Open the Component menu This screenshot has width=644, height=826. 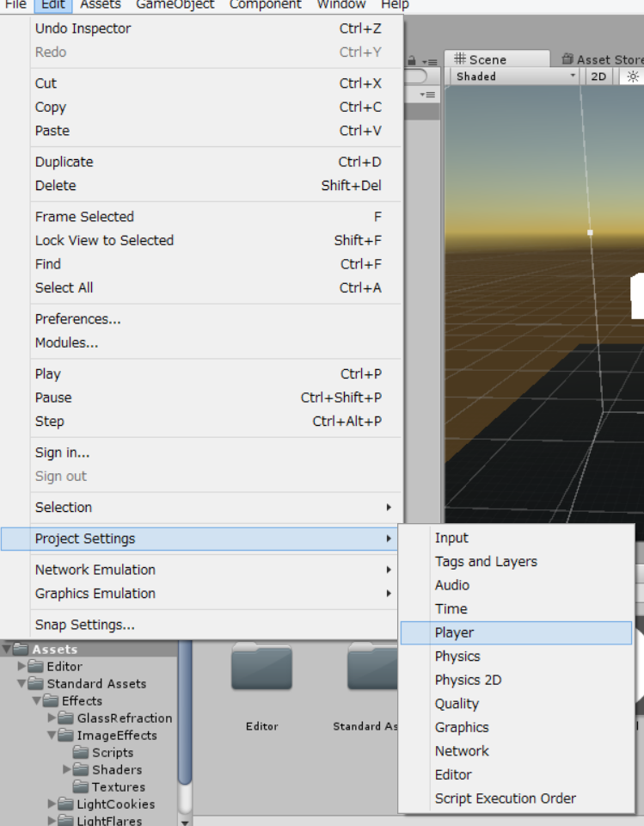(x=265, y=5)
